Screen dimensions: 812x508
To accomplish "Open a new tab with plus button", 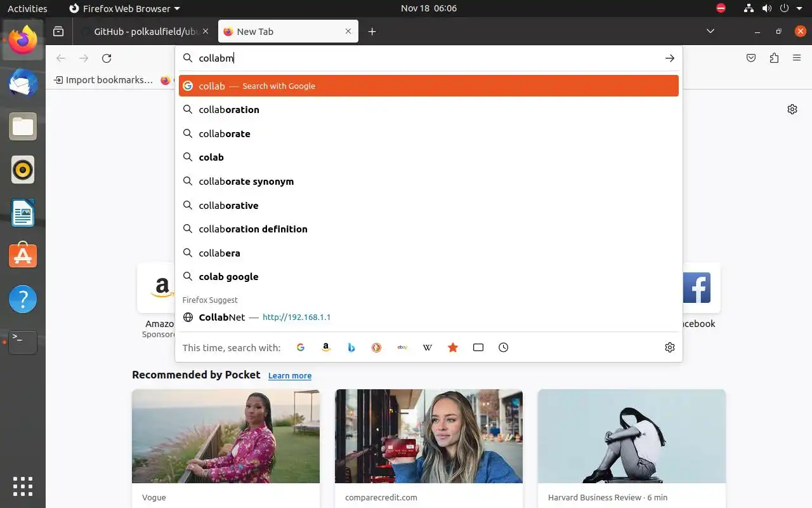I will click(x=372, y=31).
